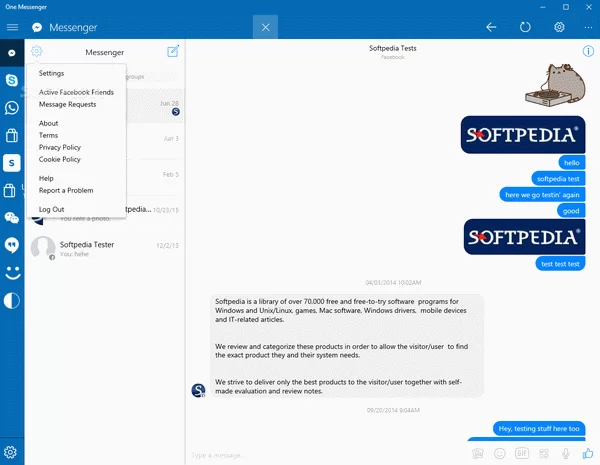This screenshot has height=465, width=600.
Task: Select the white S square sidebar icon
Action: click(12, 163)
